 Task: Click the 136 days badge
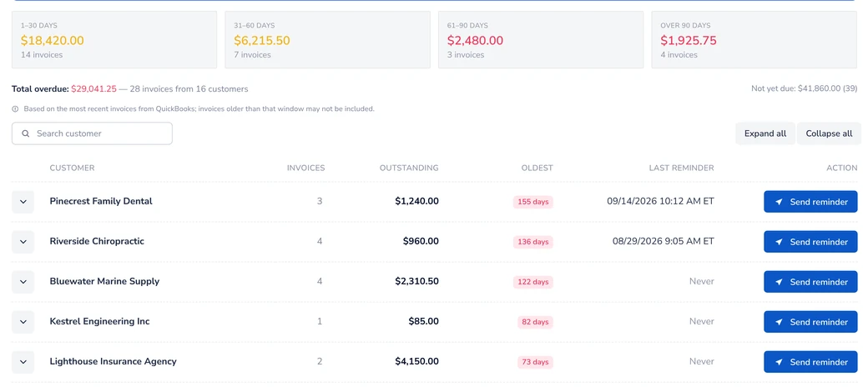(x=533, y=242)
